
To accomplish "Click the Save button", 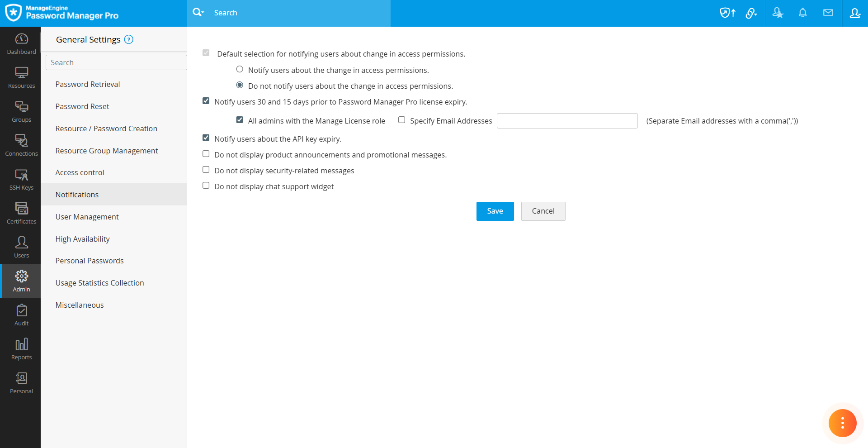I will pyautogui.click(x=495, y=211).
